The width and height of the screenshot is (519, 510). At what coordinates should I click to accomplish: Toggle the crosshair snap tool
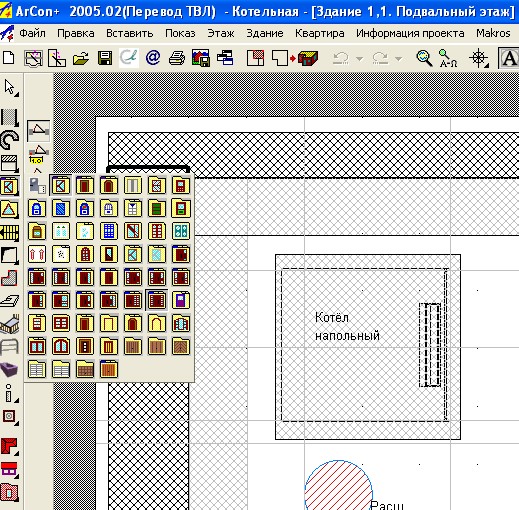(x=479, y=58)
